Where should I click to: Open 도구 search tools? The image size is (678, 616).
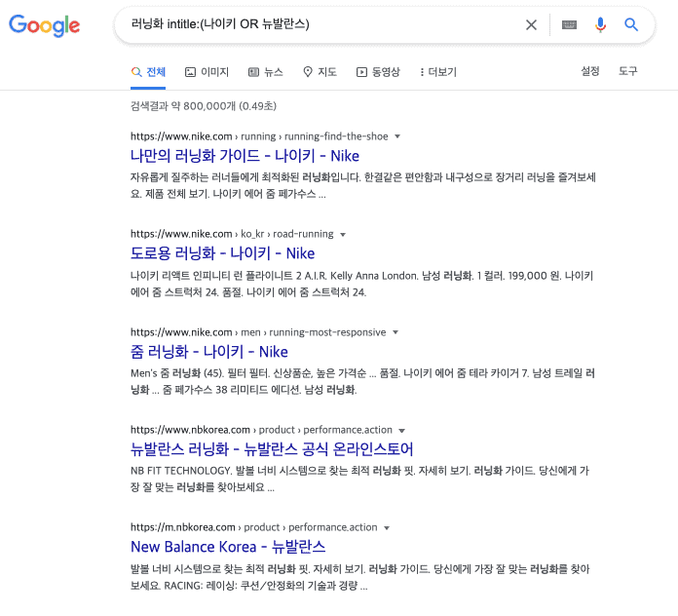tap(627, 71)
